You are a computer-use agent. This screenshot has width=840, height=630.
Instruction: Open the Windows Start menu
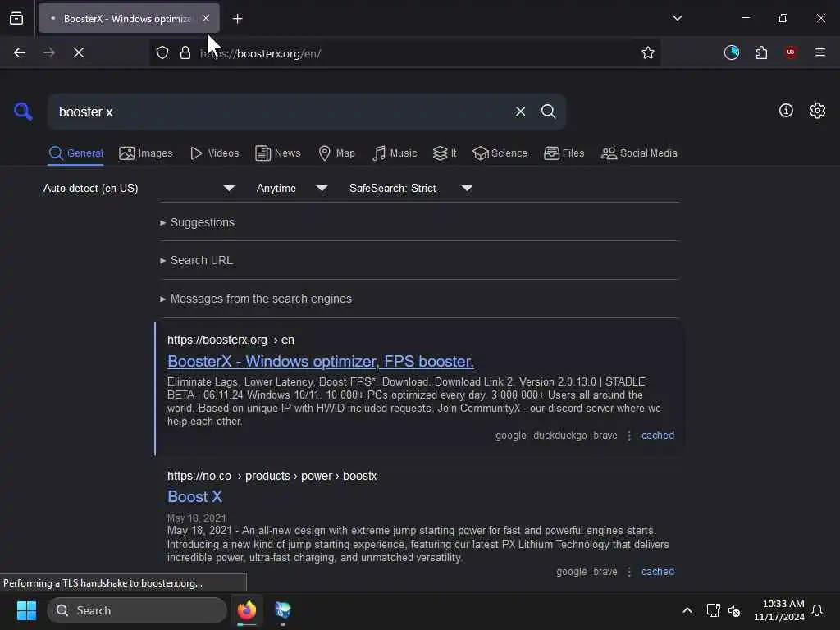[26, 610]
